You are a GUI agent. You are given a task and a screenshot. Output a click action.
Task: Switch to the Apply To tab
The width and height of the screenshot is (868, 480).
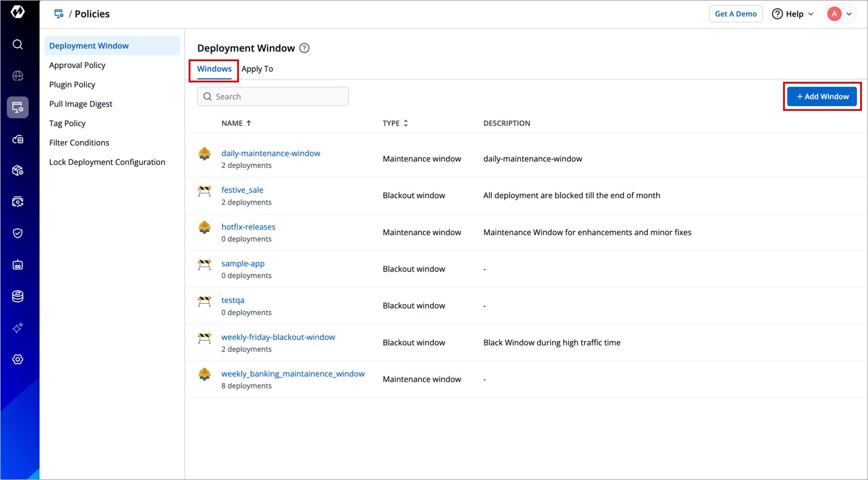pos(257,69)
